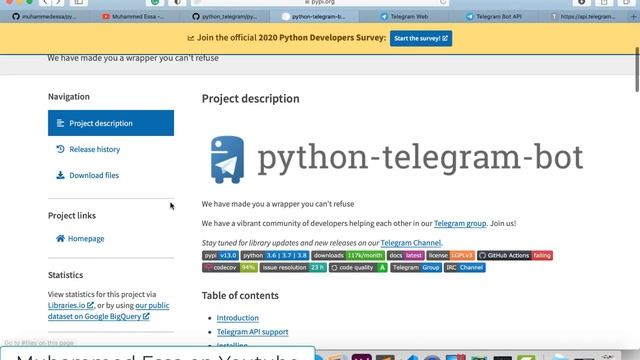Click the page vertical scrollbar

pos(637,69)
